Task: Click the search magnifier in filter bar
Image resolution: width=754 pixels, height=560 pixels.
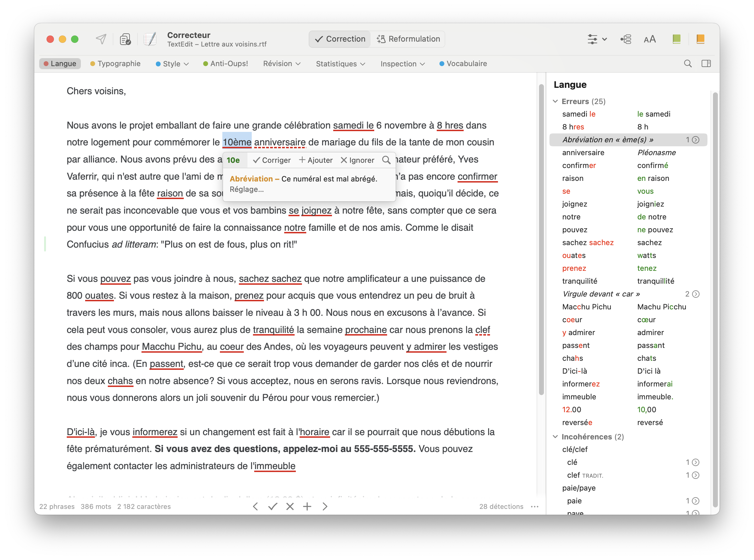Action: click(688, 64)
